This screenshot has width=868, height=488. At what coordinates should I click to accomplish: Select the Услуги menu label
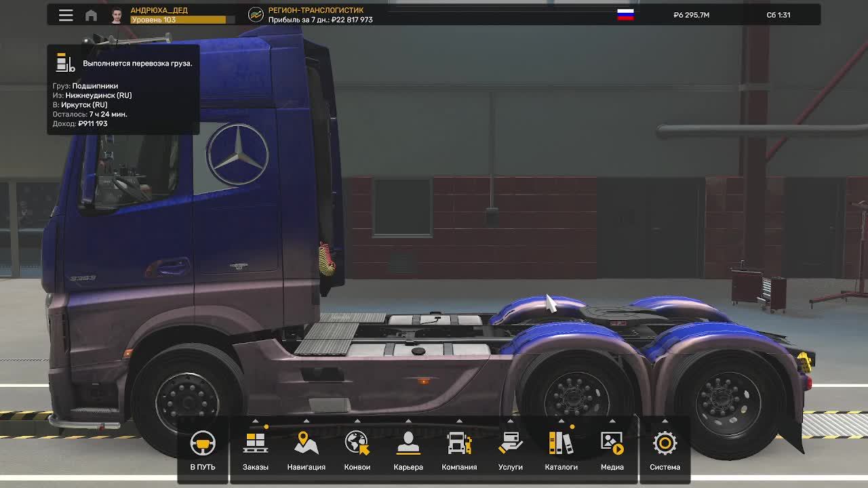tap(511, 467)
